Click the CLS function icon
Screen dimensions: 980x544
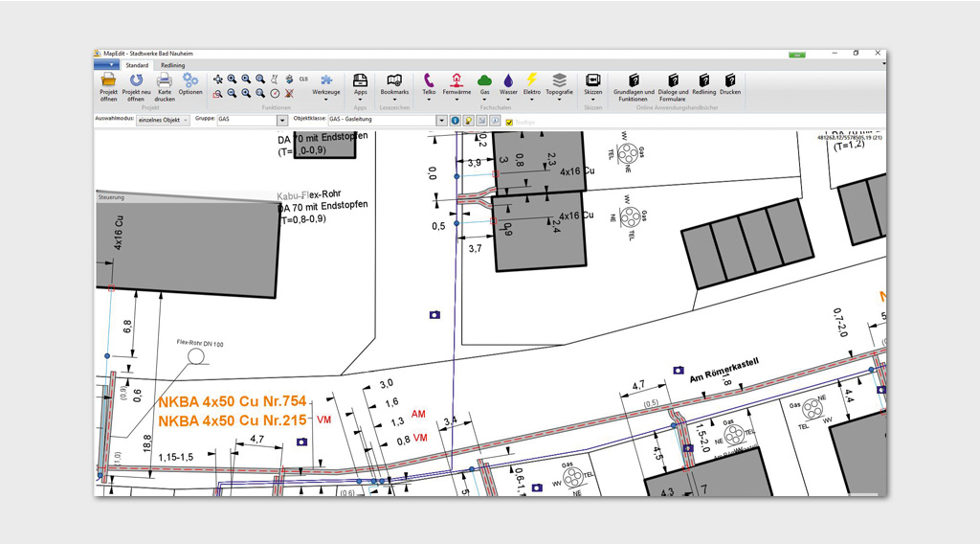[x=303, y=79]
